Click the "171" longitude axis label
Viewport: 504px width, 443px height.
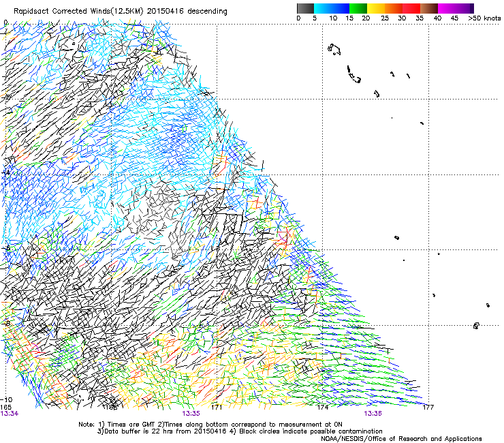[x=217, y=408]
